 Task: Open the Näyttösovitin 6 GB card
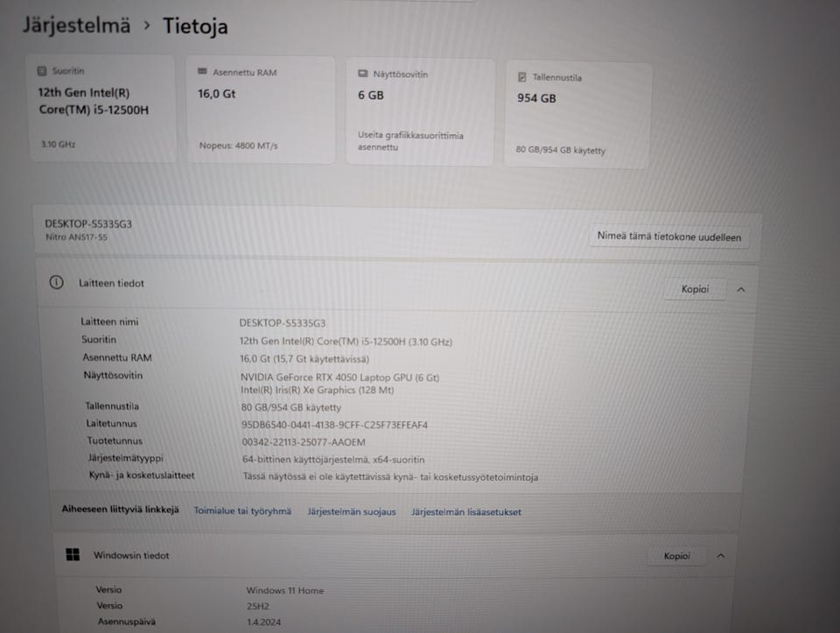click(x=419, y=112)
